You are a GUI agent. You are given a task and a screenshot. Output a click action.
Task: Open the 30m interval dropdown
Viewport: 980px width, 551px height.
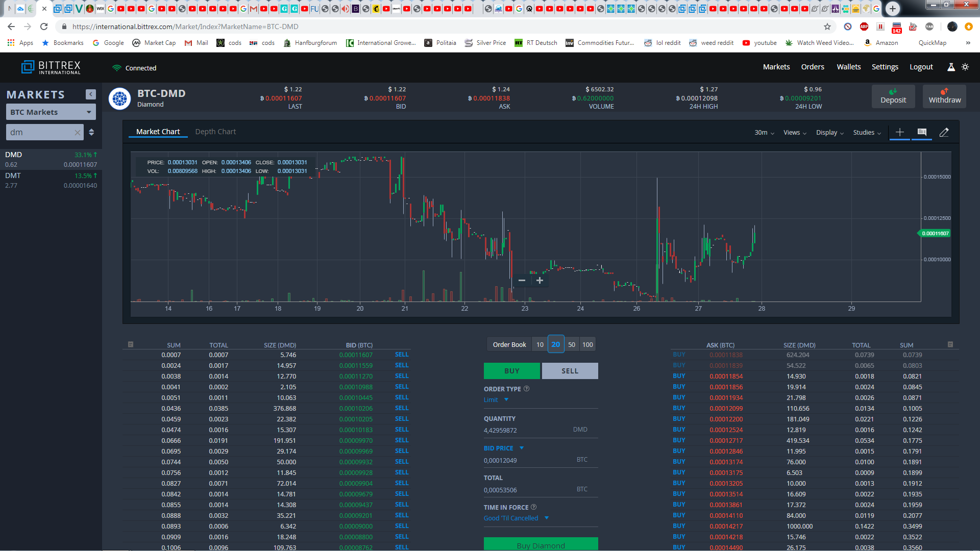[x=764, y=133]
